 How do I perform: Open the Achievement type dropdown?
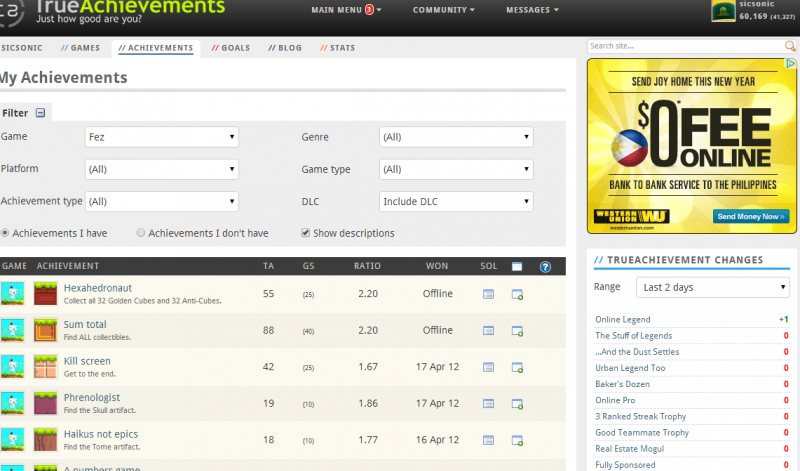pos(162,202)
